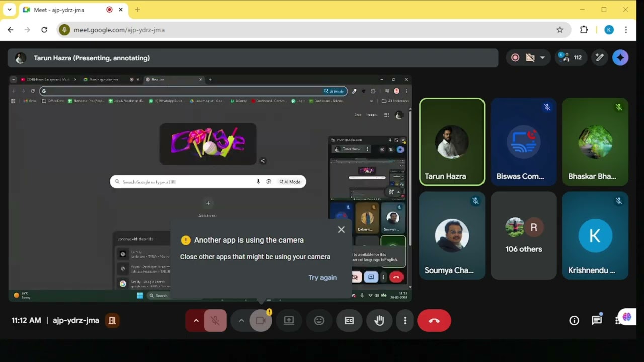Click Google apps grid in shared screen
Viewport: 644px width, 362px height.
point(386,115)
